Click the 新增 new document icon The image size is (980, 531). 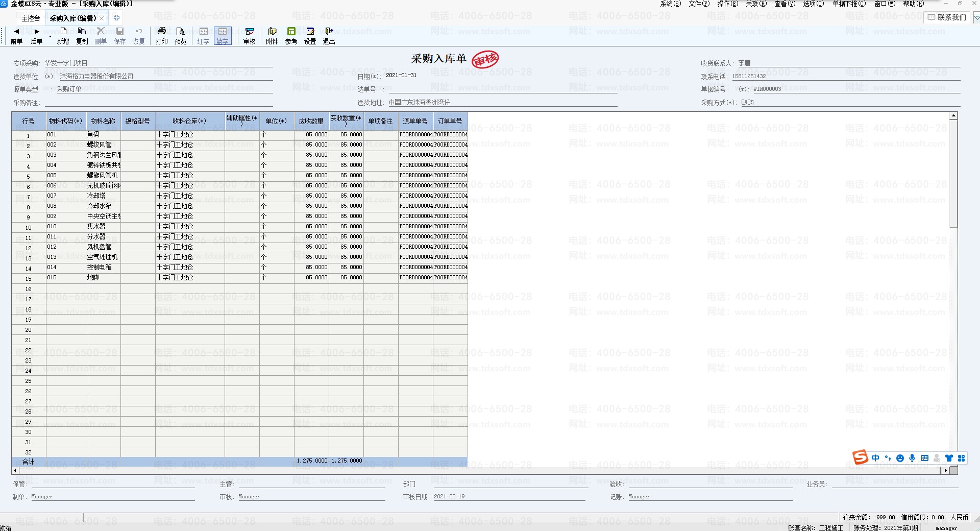point(63,36)
